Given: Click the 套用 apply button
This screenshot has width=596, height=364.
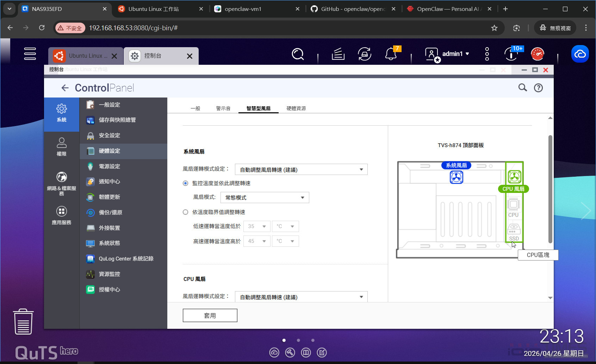Looking at the screenshot, I should [210, 315].
